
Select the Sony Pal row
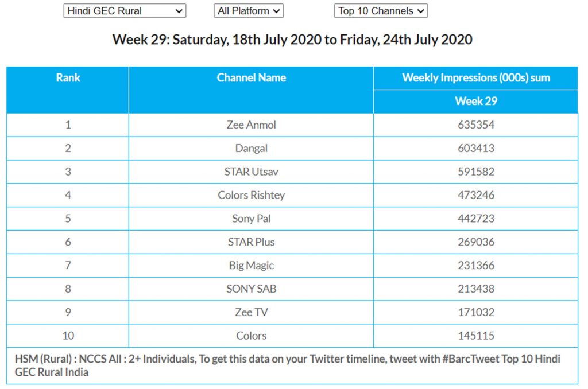[x=251, y=219]
